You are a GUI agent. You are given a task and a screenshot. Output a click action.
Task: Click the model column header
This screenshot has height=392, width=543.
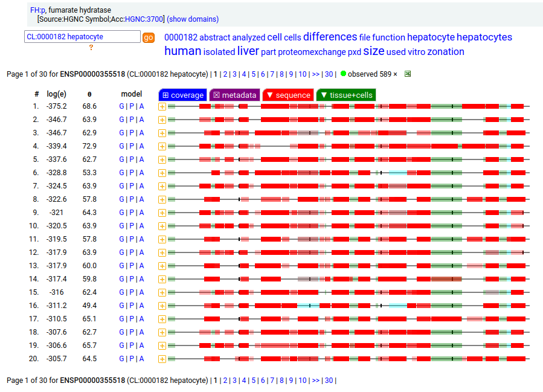132,94
